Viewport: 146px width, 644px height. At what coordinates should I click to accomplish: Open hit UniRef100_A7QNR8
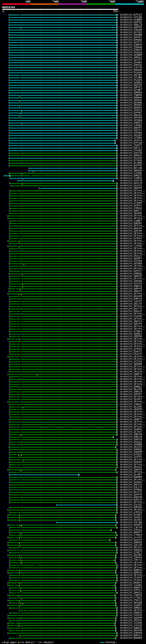[x=131, y=20]
